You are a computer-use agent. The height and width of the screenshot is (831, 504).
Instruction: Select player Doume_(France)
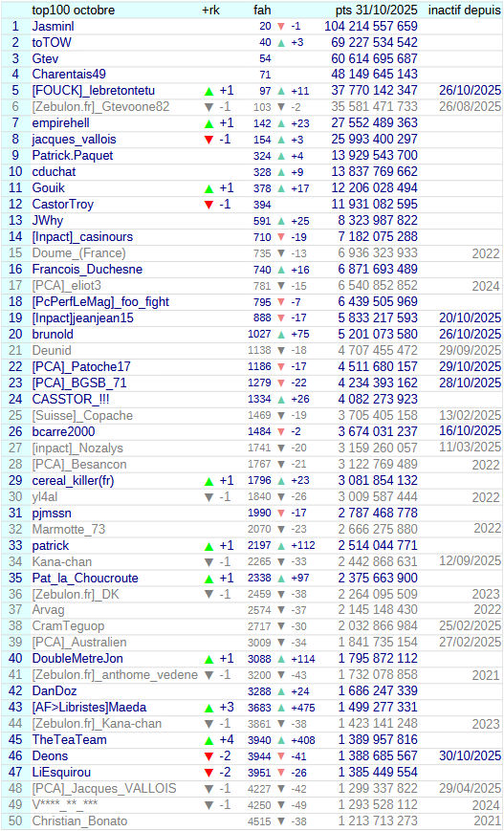point(79,252)
